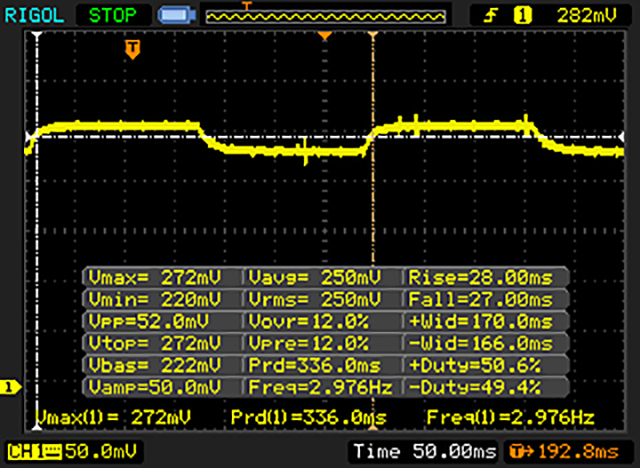The height and width of the screenshot is (468, 640).
Task: Click the +Duty=50.6% measurement
Action: [x=475, y=365]
